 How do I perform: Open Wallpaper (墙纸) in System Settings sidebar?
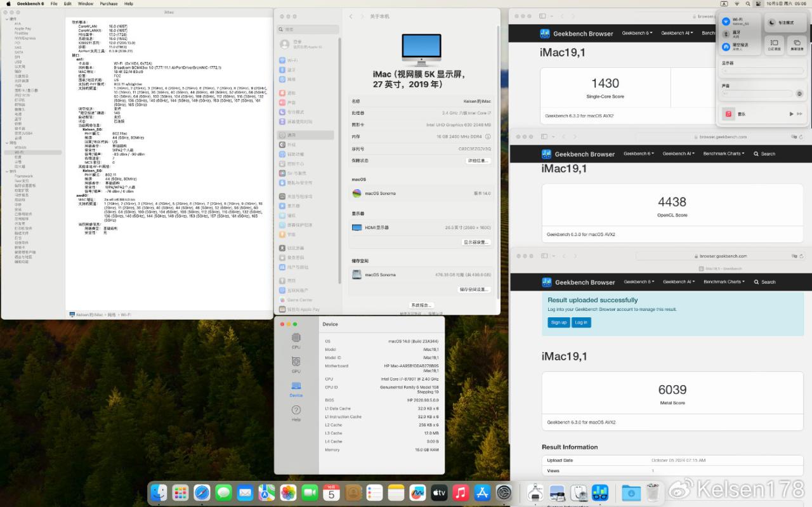point(306,215)
